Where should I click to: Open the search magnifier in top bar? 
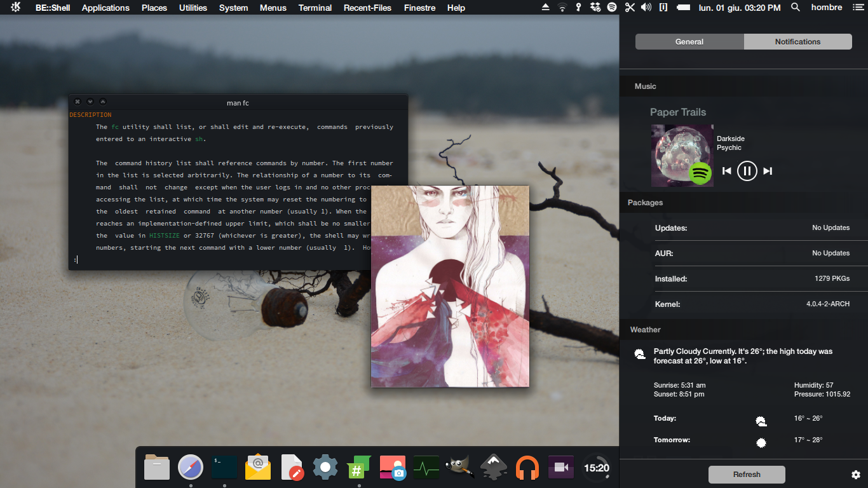tap(796, 8)
